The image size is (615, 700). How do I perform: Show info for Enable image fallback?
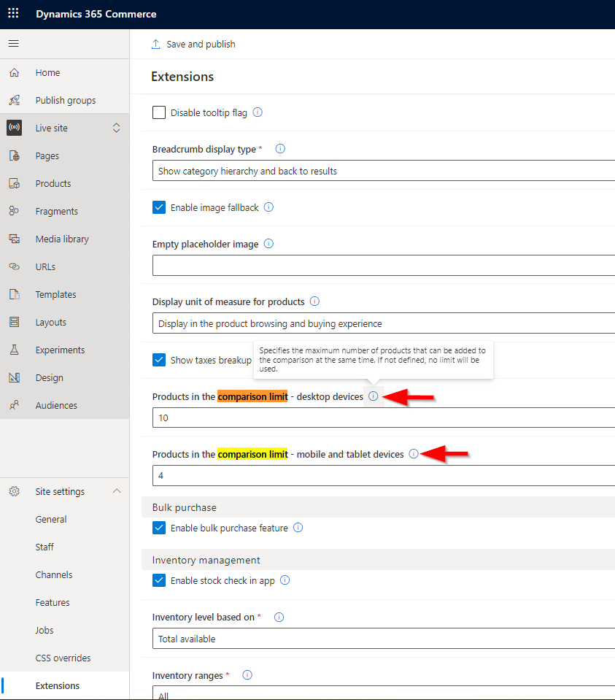[268, 207]
